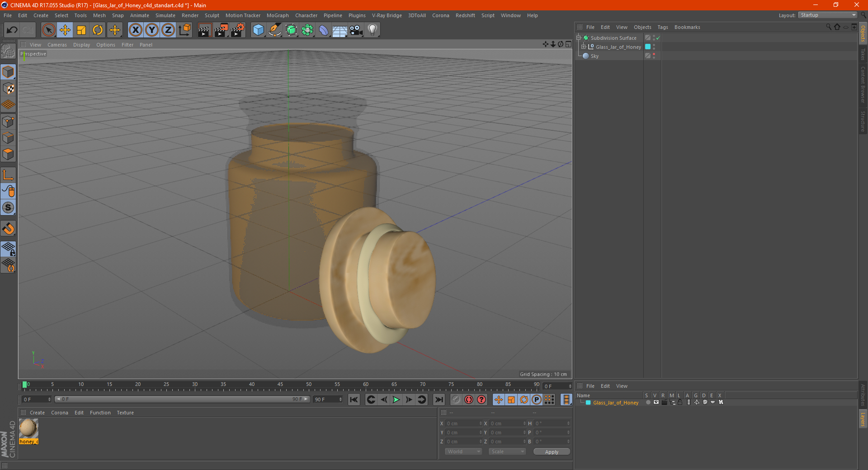Add a Cube primitive object
The width and height of the screenshot is (868, 470).
tap(258, 30)
